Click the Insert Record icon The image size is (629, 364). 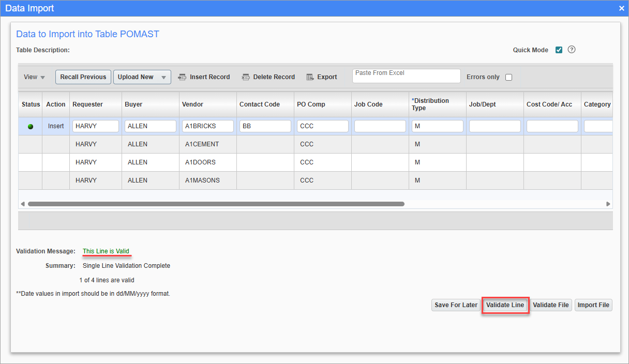[182, 77]
